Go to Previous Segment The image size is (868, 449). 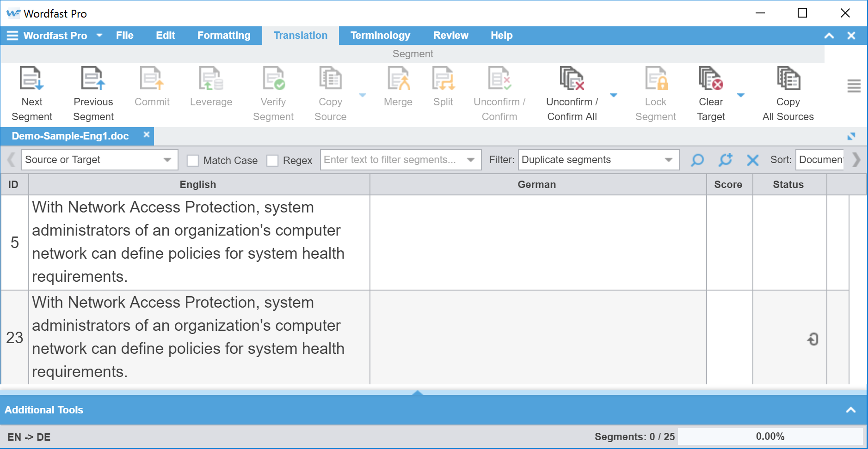pyautogui.click(x=93, y=94)
